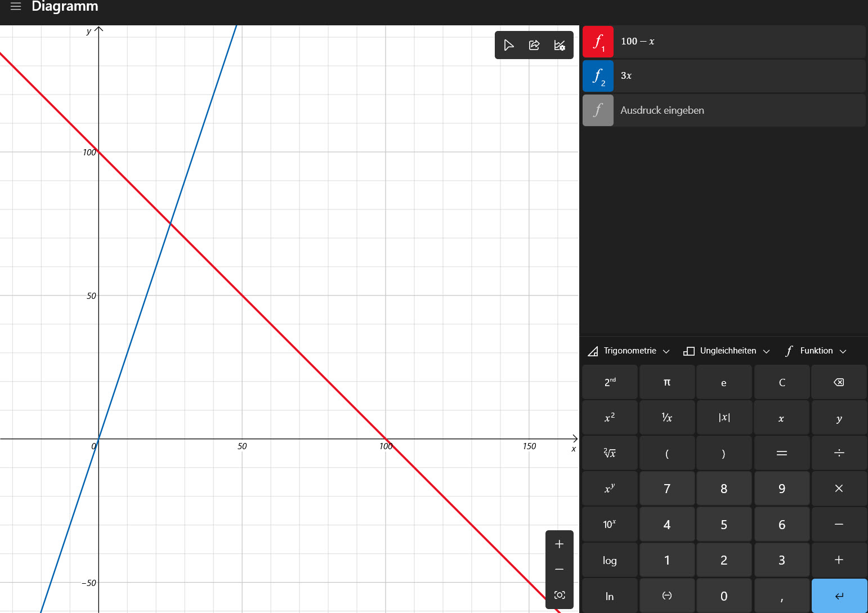Image resolution: width=868 pixels, height=613 pixels.
Task: Expand the Trigonometrie dropdown
Action: tap(629, 351)
